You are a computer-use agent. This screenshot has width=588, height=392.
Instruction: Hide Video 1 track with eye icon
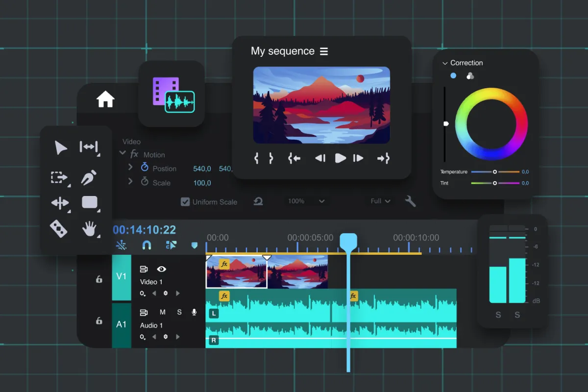tap(161, 269)
